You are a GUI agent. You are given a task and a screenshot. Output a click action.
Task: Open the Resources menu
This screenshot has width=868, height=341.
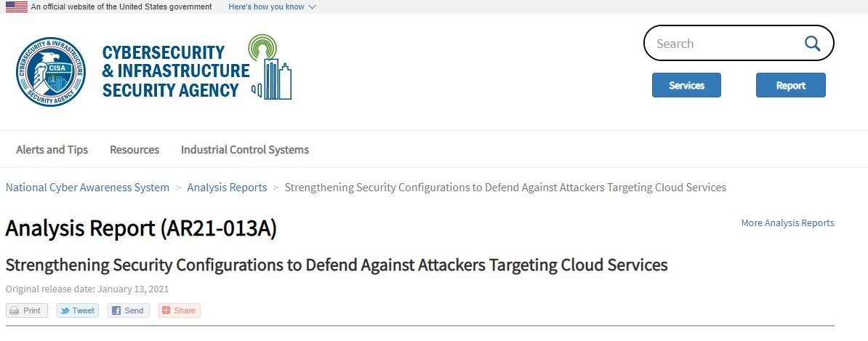pos(134,150)
